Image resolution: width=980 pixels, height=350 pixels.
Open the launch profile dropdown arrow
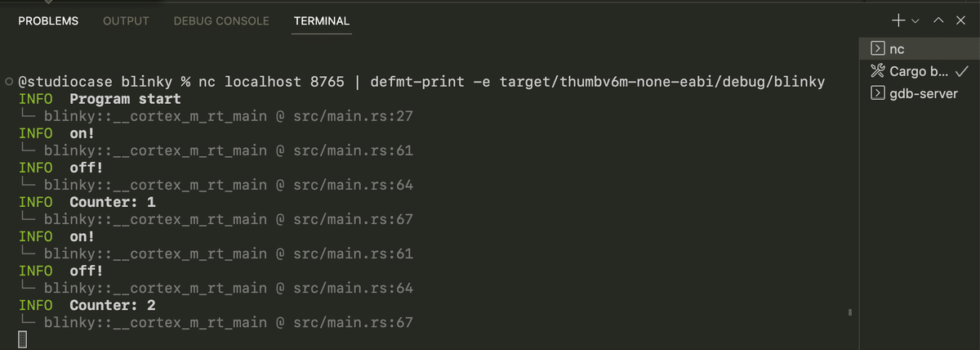[915, 20]
